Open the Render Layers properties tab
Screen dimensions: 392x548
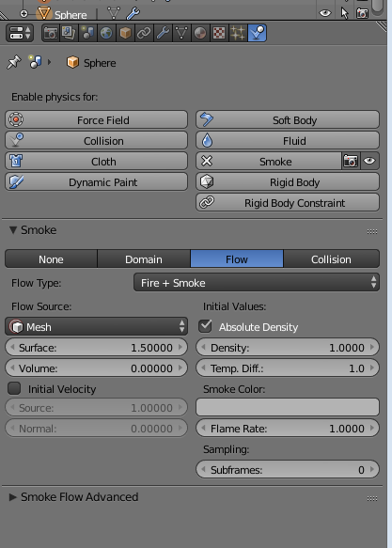70,33
